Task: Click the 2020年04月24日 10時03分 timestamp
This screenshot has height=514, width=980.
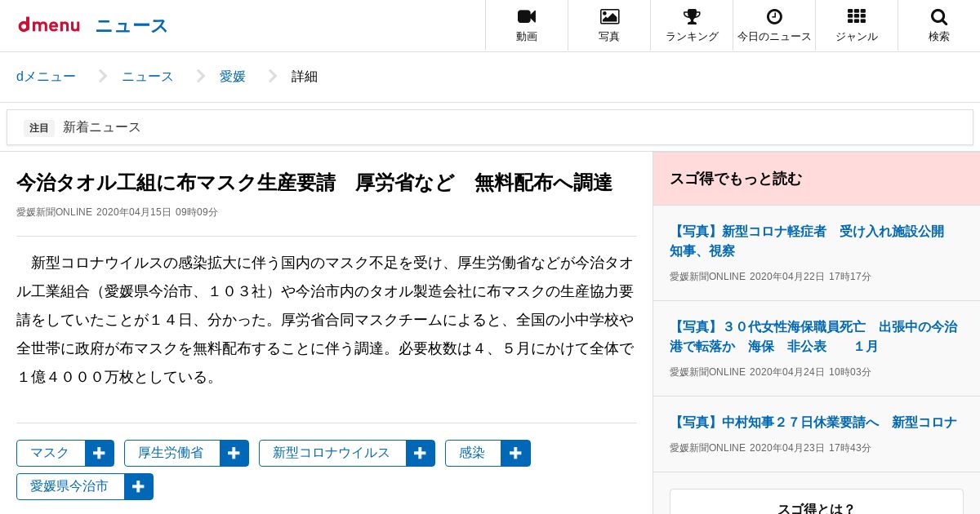Action: [810, 372]
